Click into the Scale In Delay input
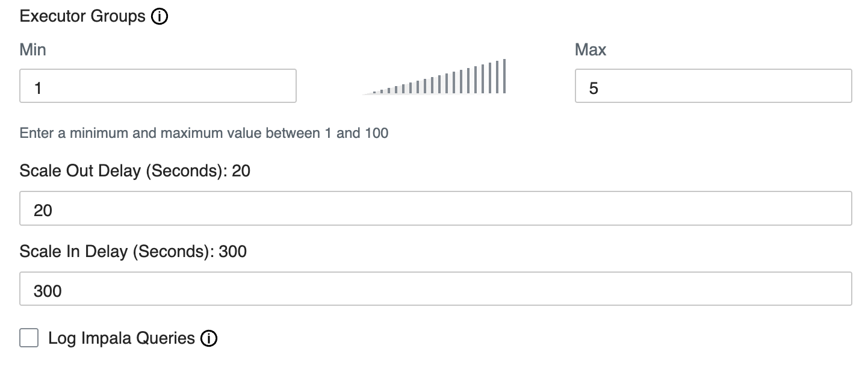868x366 pixels. pyautogui.click(x=435, y=289)
